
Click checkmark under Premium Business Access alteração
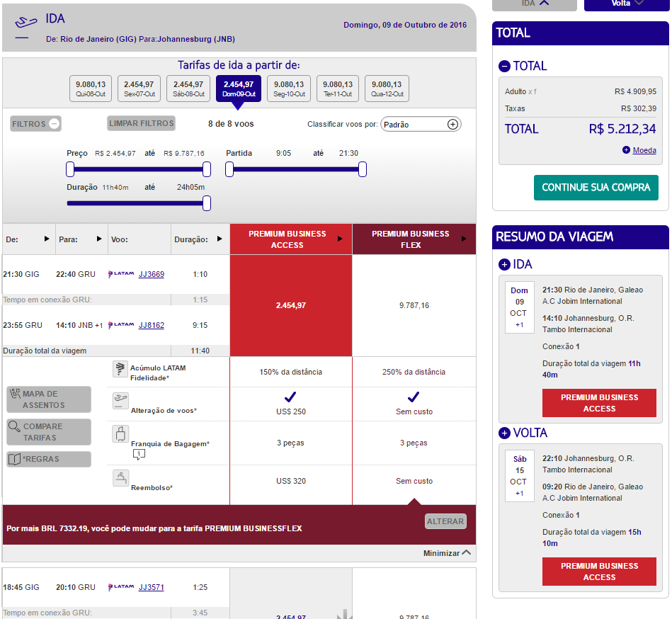(290, 397)
